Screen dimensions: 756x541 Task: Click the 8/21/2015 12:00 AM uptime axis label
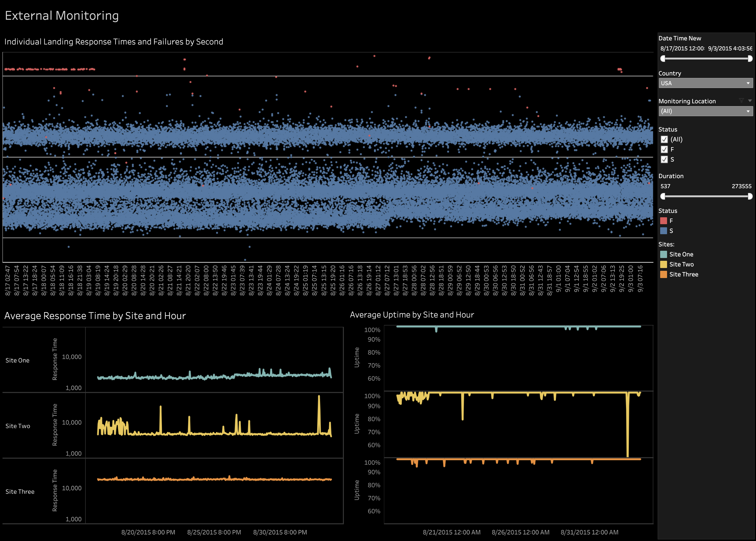pos(452,532)
